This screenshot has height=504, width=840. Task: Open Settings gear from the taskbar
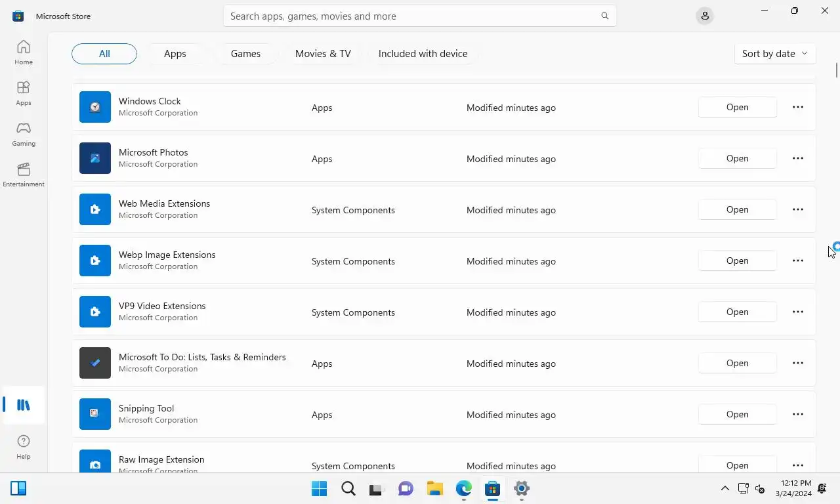pos(522,488)
